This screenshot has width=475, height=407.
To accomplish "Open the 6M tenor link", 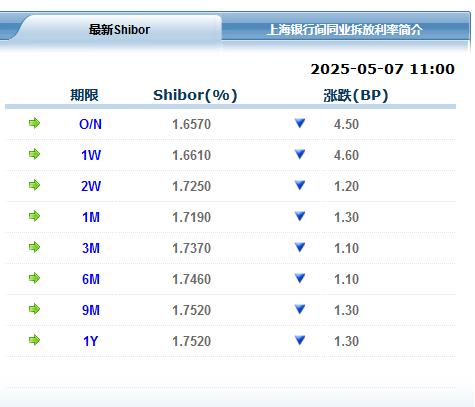I will click(91, 279).
